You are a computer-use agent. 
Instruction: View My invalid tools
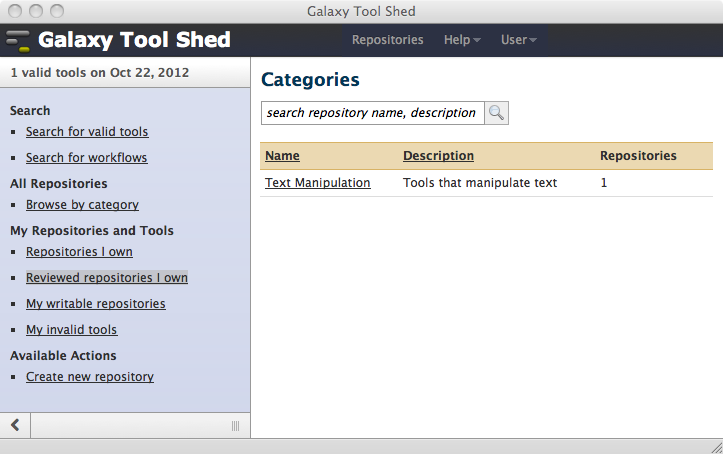point(71,330)
